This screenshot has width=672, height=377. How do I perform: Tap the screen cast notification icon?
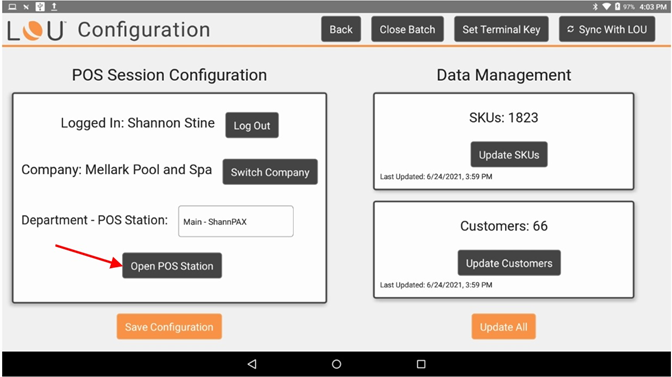12,6
